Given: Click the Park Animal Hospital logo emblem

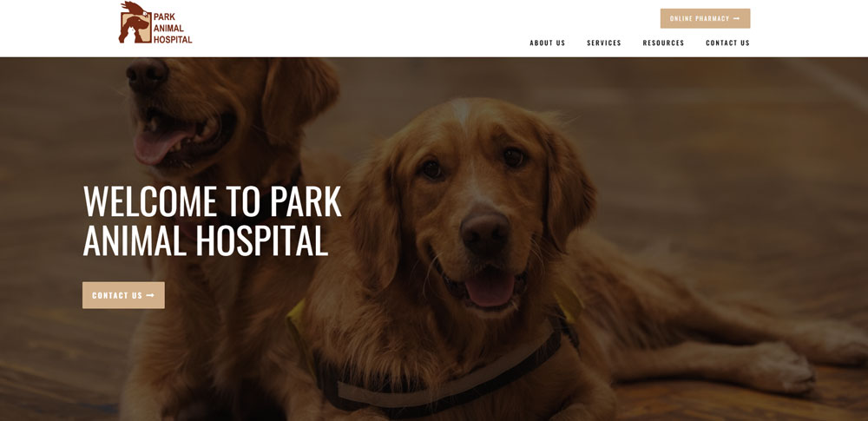Looking at the screenshot, I should pyautogui.click(x=135, y=23).
